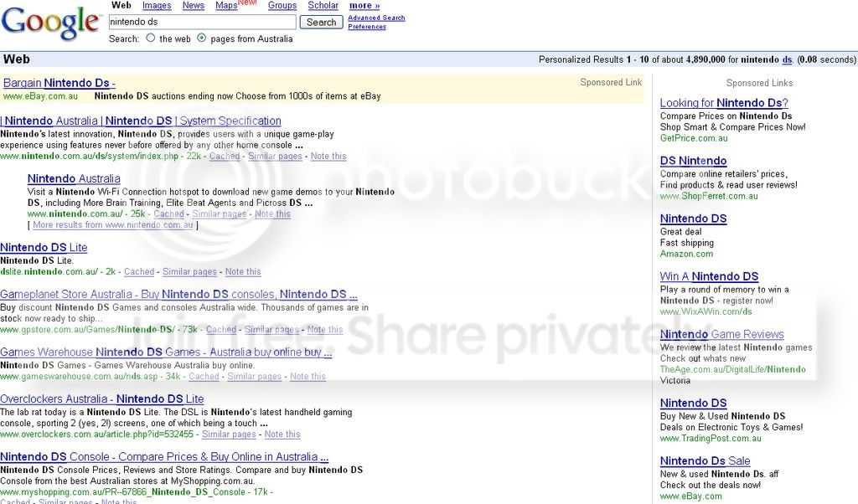This screenshot has width=858, height=504.
Task: Open the indented 'Nintendo Australia' result
Action: point(74,179)
